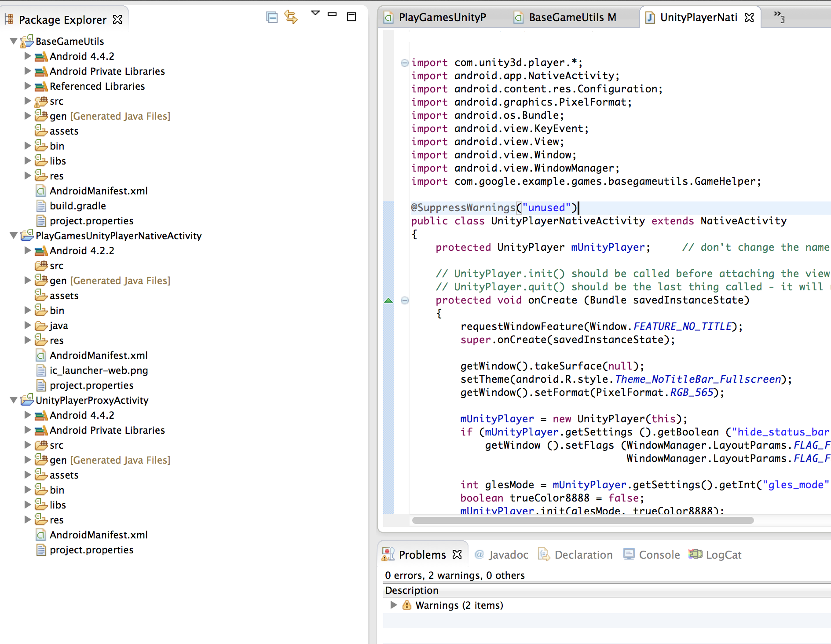Collapse the BaseGameUtils project
The height and width of the screenshot is (644, 831).
14,41
